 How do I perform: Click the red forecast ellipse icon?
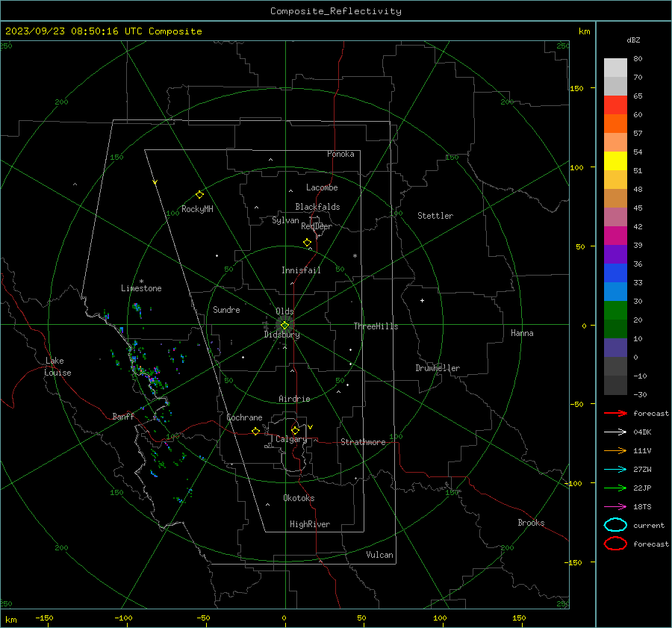pyautogui.click(x=615, y=544)
